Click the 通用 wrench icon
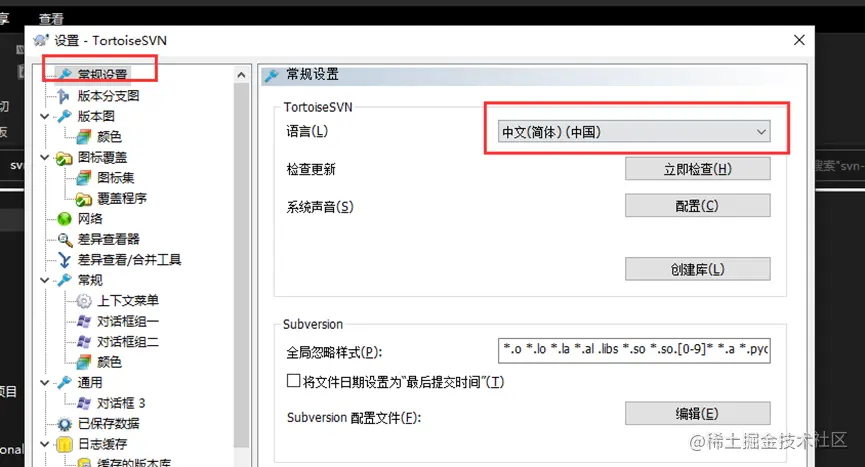This screenshot has width=865, height=467. pyautogui.click(x=65, y=383)
